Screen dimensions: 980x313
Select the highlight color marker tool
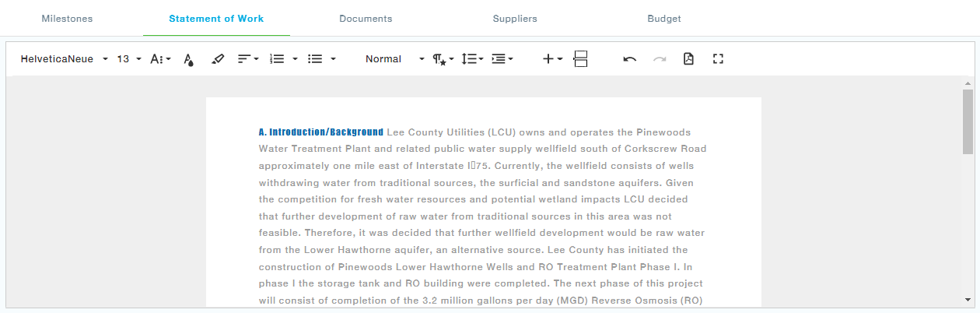pos(218,59)
